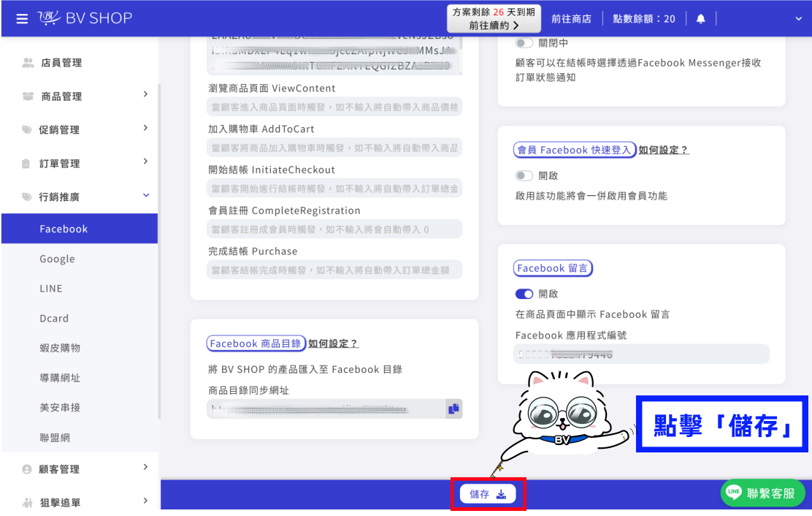Expand 狙擊追單 submenu chevron
The width and height of the screenshot is (812, 516).
click(145, 501)
